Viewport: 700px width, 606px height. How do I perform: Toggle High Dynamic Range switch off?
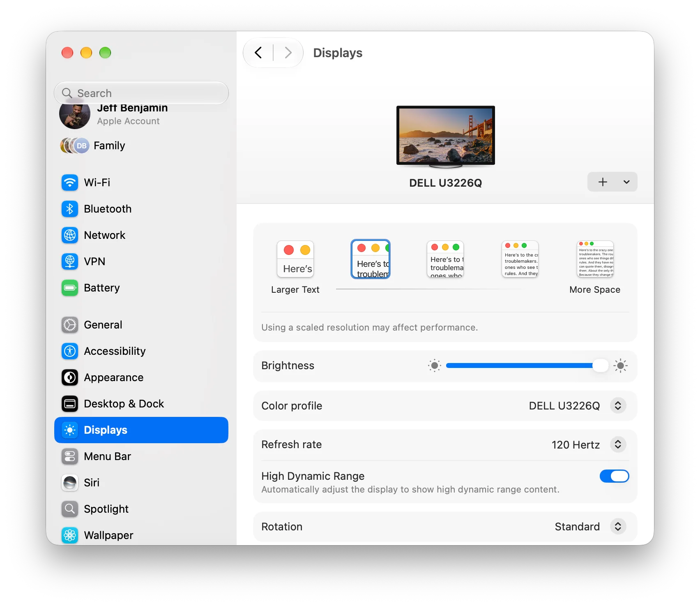point(614,476)
